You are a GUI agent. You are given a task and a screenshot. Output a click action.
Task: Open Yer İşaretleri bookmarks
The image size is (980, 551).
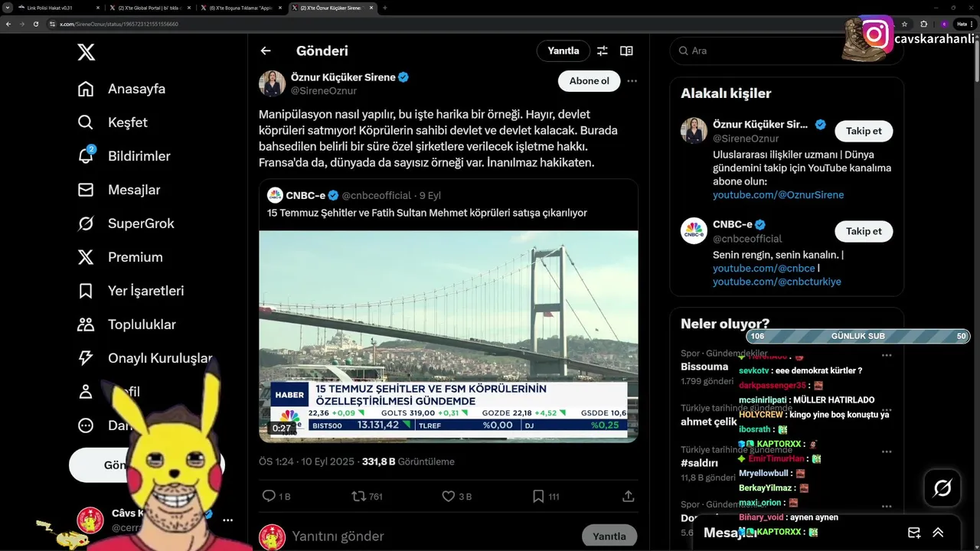[x=131, y=291]
